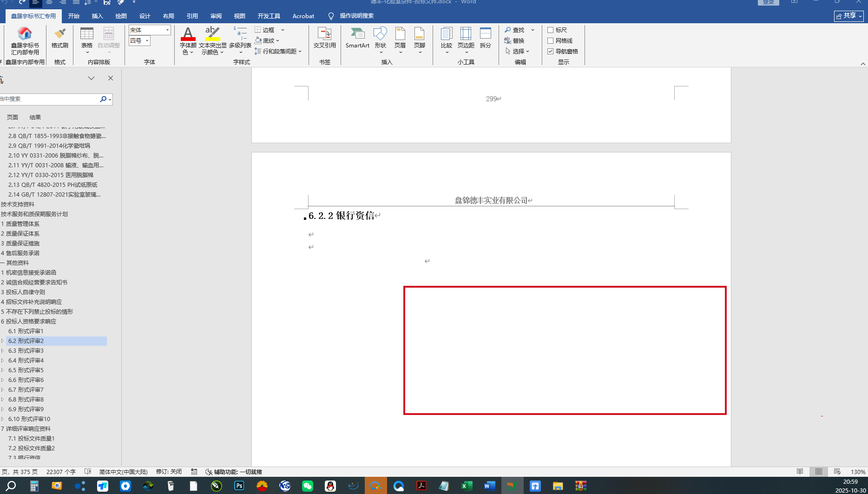Switch to the 设计 ribbon tab
This screenshot has height=494, width=868.
(x=145, y=16)
